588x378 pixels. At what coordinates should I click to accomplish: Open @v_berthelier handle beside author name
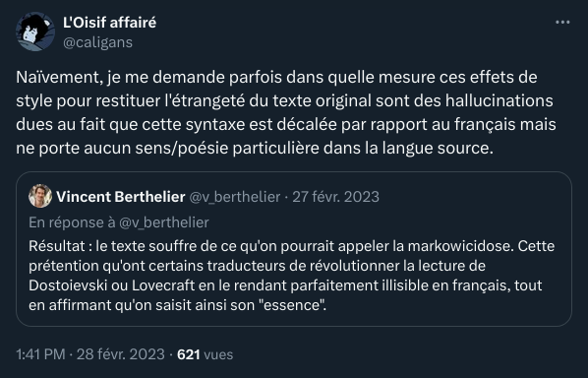point(235,197)
